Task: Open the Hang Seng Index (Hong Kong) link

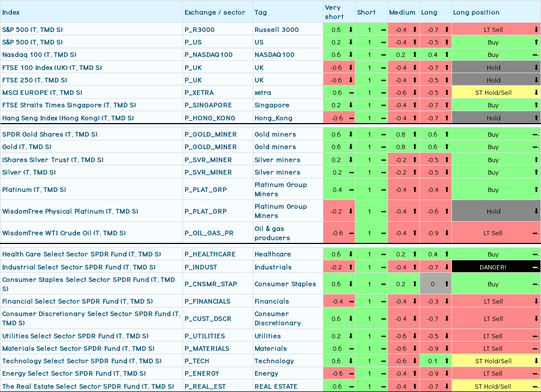Action: [x=68, y=118]
